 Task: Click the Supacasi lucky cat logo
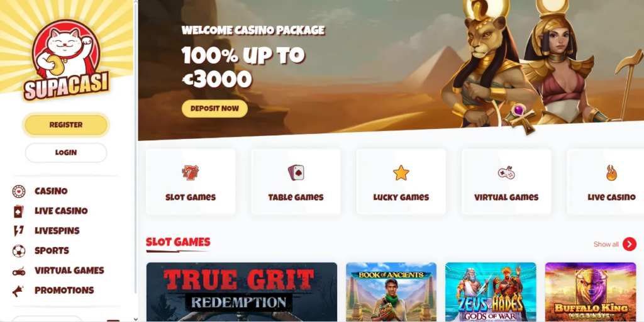[x=66, y=60]
